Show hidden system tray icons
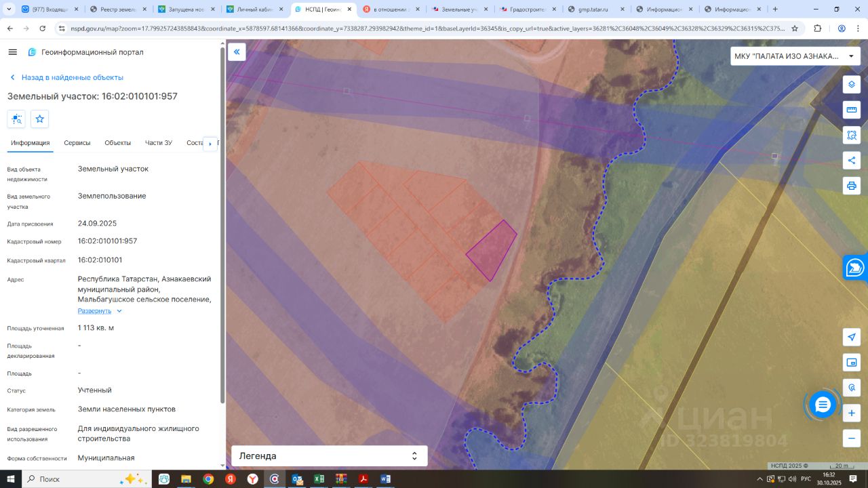Image resolution: width=868 pixels, height=488 pixels. [x=759, y=479]
